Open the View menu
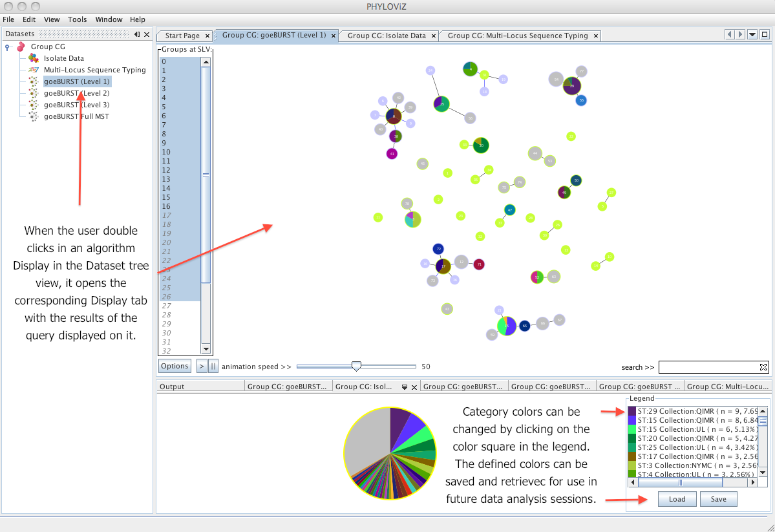 tap(52, 19)
